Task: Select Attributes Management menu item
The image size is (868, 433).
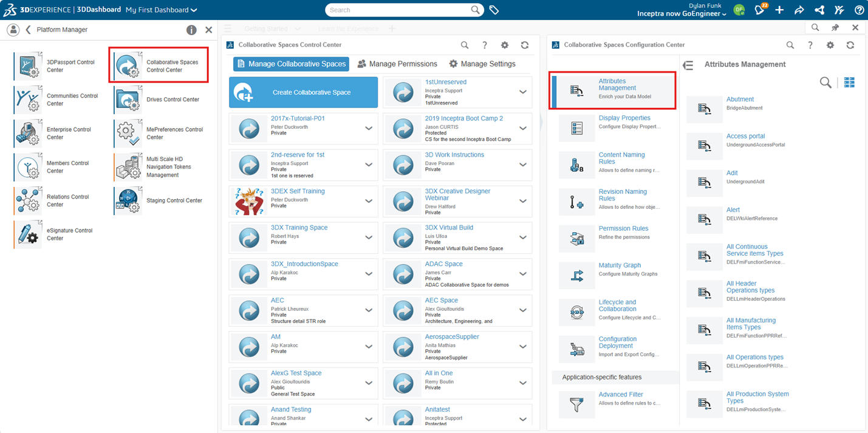Action: [x=613, y=90]
